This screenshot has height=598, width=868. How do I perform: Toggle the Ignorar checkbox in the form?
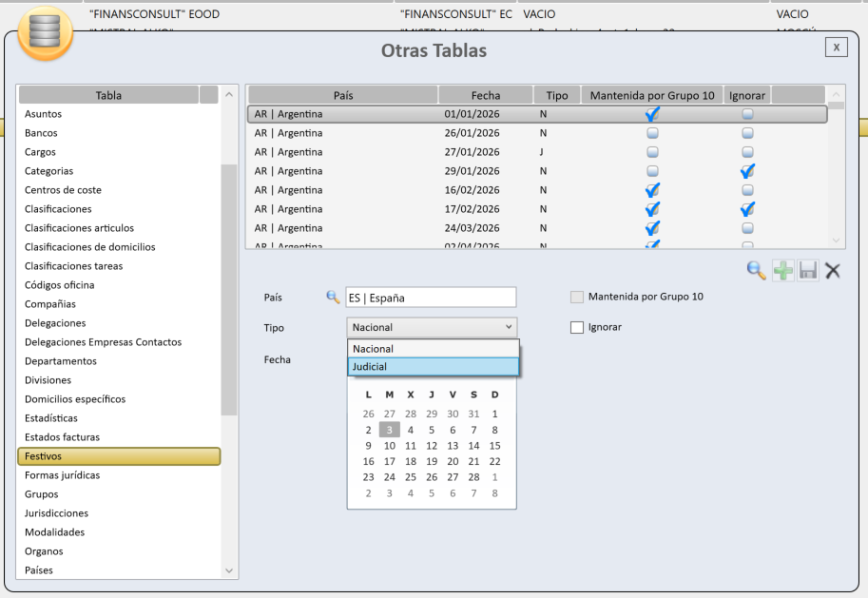[x=576, y=327]
